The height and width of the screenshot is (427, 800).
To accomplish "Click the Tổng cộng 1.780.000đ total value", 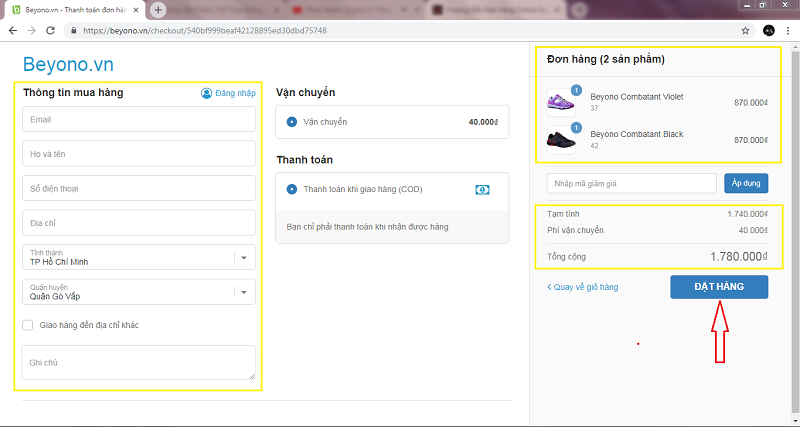I will 739,257.
